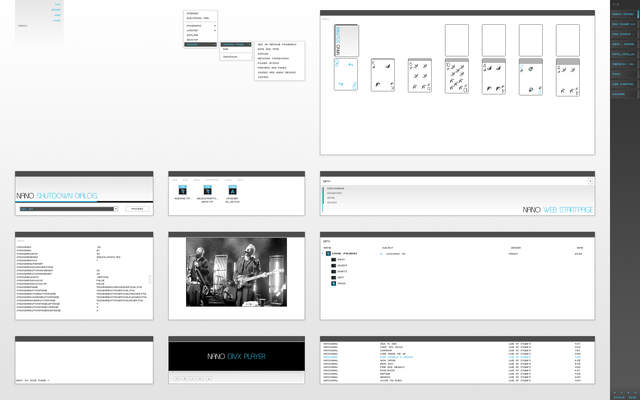Select the highlighted System menu entry
The height and width of the screenshot is (400, 640).
coord(200,44)
